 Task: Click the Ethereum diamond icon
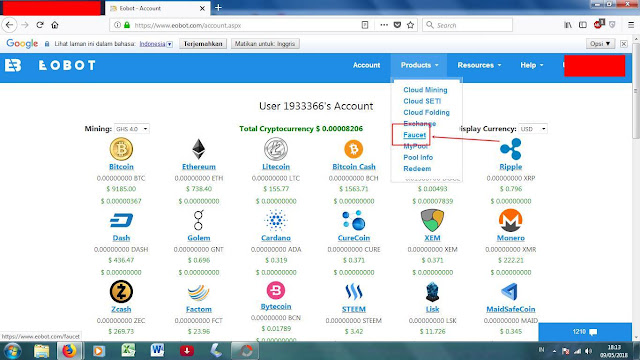(199, 149)
